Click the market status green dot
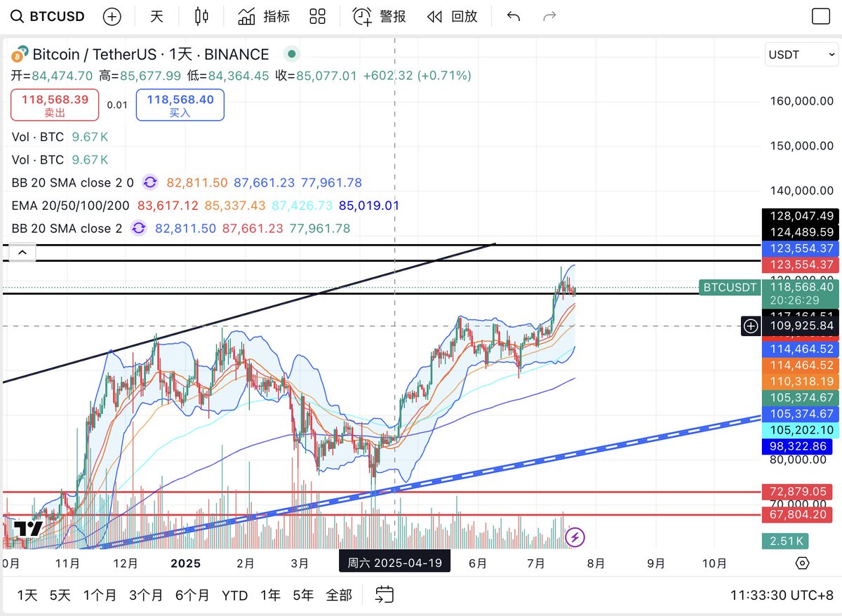Viewport: 842px width, 616px height. pos(292,54)
